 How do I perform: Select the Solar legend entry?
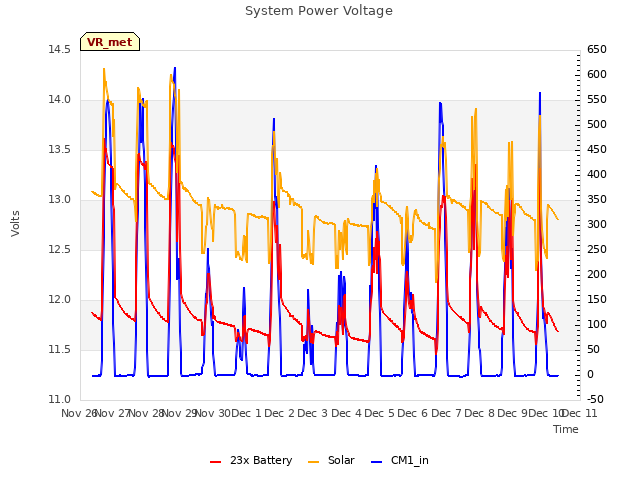(331, 460)
